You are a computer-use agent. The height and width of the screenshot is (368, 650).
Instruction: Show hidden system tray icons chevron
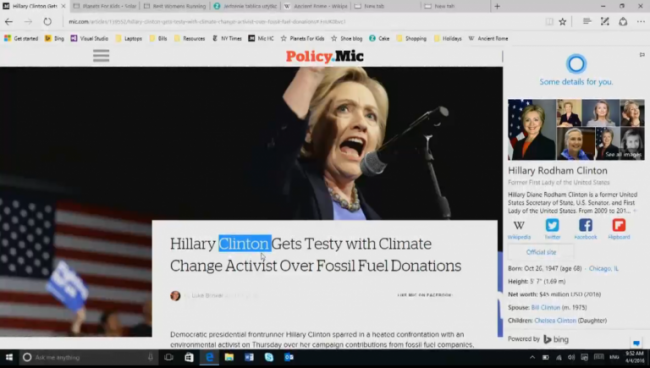532,357
